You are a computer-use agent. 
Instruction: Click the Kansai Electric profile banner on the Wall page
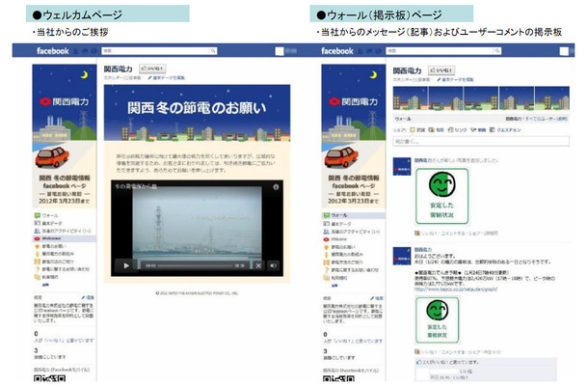coord(354,135)
